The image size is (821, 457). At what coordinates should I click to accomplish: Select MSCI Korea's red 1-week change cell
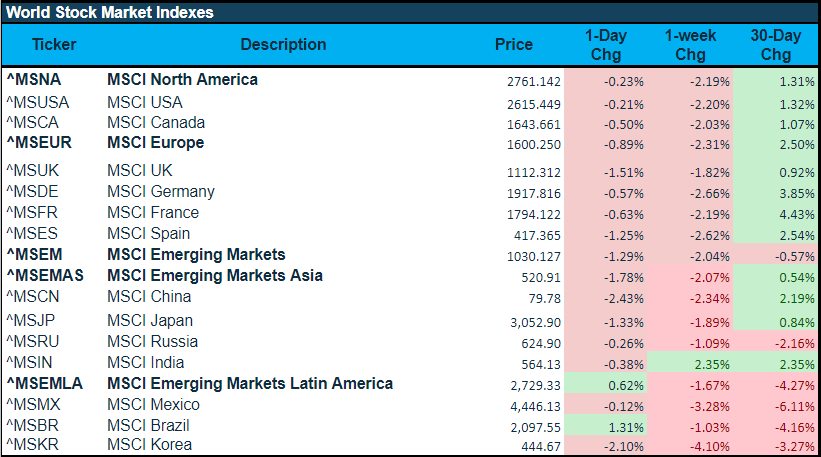(690, 446)
